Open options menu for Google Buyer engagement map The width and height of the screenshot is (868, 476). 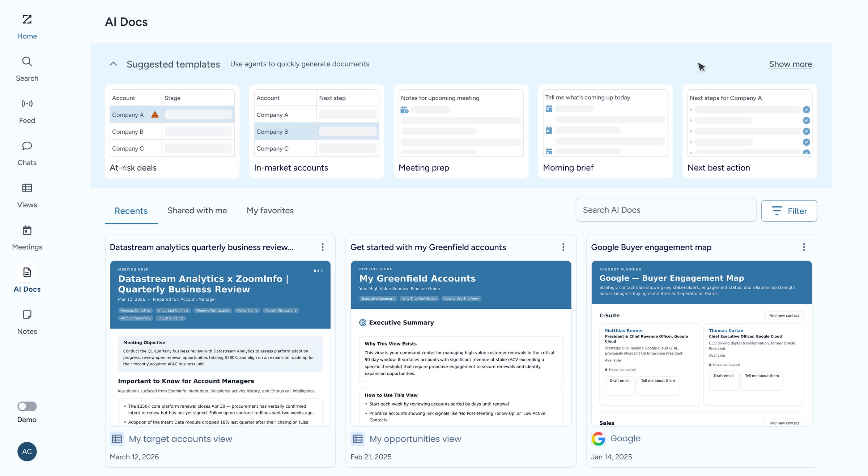point(804,247)
